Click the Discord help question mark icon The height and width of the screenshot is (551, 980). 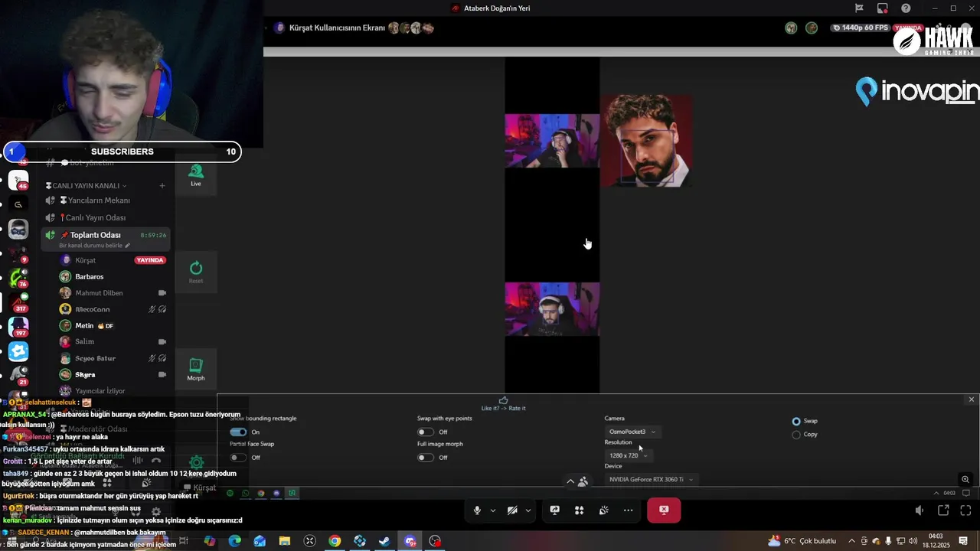906,8
